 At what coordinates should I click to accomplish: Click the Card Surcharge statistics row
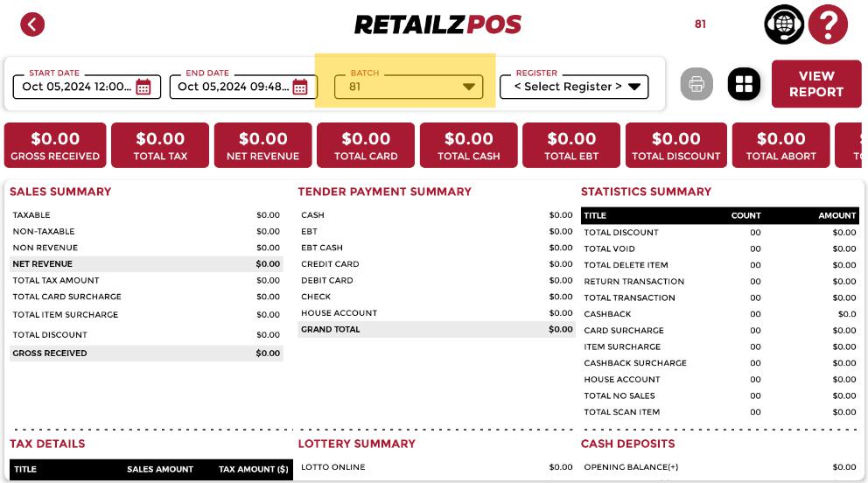click(x=719, y=330)
